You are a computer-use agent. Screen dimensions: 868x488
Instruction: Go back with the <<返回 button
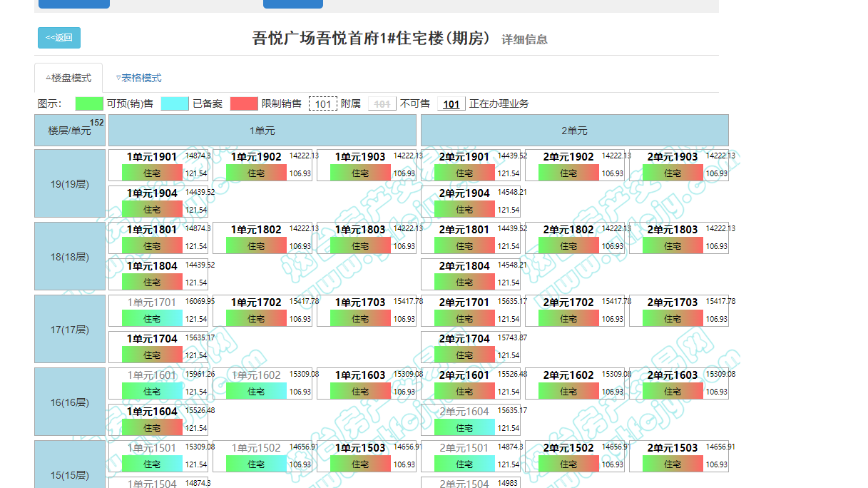59,38
